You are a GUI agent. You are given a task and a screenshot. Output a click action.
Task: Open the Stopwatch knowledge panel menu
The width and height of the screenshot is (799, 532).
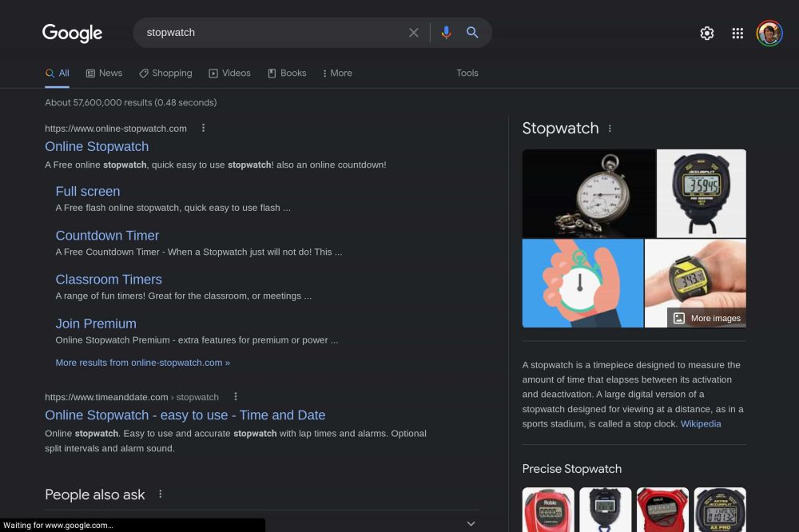coord(610,128)
